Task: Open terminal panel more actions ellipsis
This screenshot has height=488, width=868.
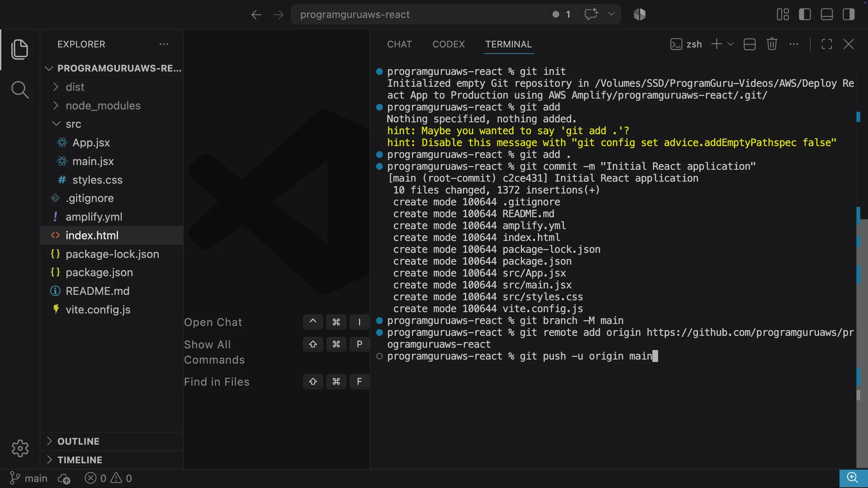Action: [x=794, y=44]
